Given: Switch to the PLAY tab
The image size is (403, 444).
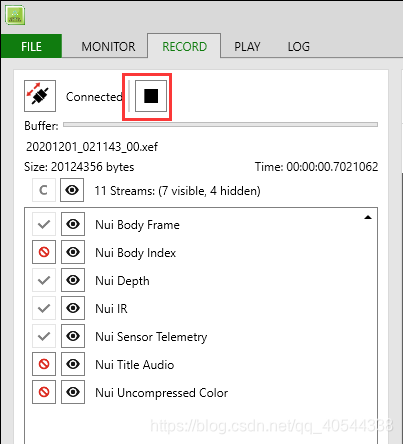Looking at the screenshot, I should click(247, 46).
